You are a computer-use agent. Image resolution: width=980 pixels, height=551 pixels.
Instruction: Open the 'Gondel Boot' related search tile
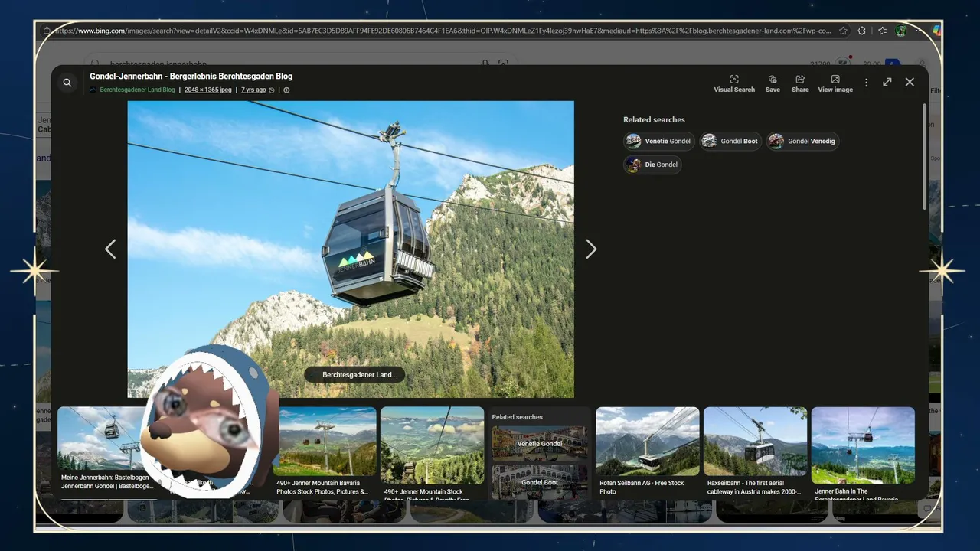(x=540, y=482)
